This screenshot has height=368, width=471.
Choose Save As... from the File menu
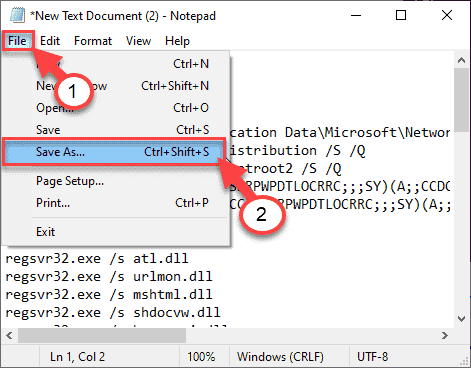[115, 152]
